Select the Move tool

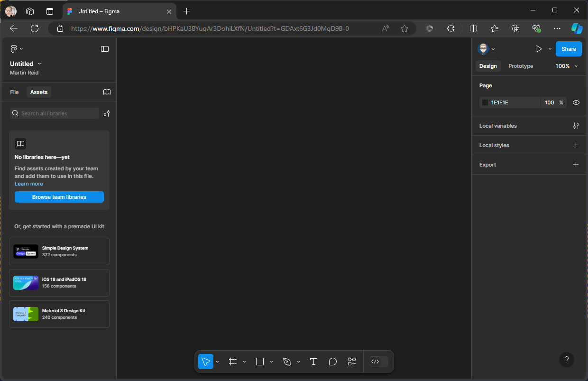[x=205, y=361]
